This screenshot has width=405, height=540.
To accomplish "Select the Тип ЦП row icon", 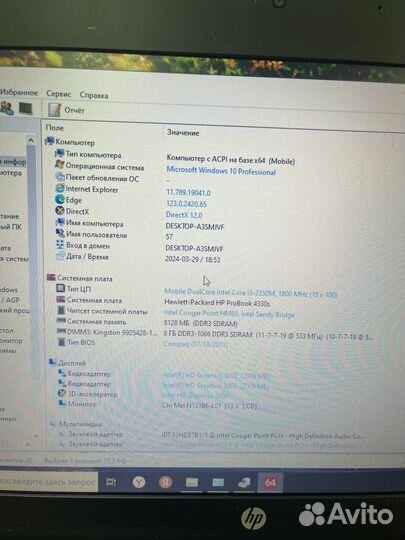I will (x=61, y=288).
